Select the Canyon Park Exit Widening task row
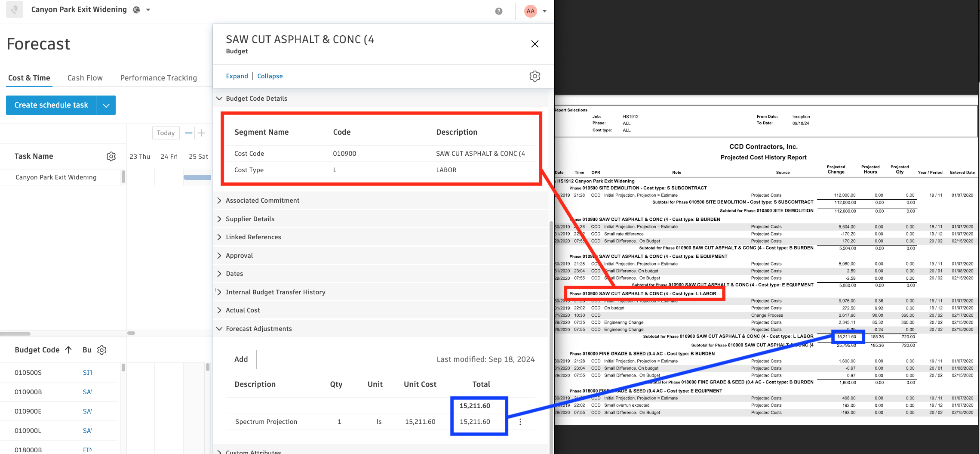Viewport: 980px width, 454px height. pyautogui.click(x=60, y=177)
